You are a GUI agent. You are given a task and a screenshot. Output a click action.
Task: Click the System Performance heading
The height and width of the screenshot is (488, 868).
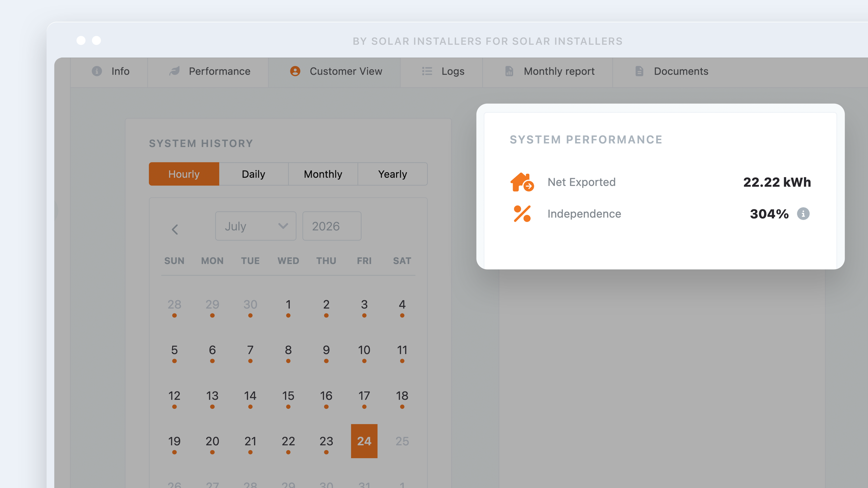click(586, 140)
